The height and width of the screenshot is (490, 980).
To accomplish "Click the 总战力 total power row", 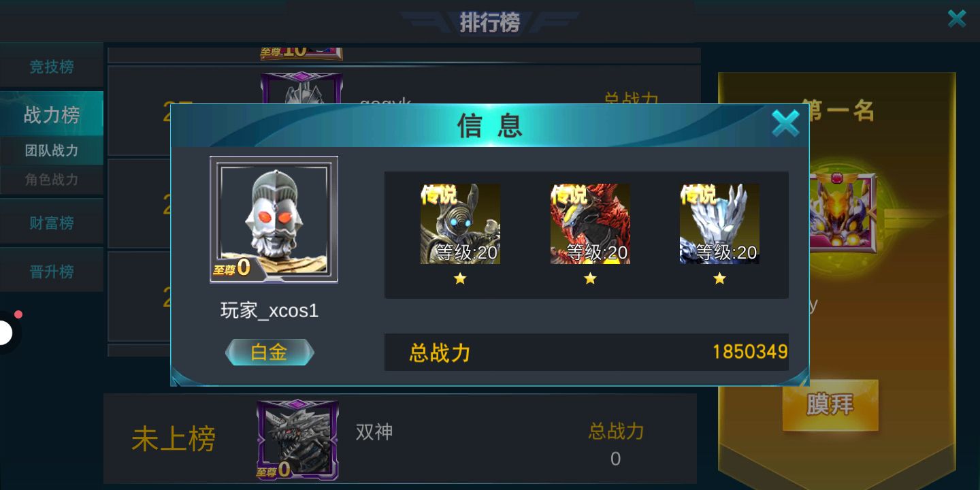I will (x=586, y=352).
